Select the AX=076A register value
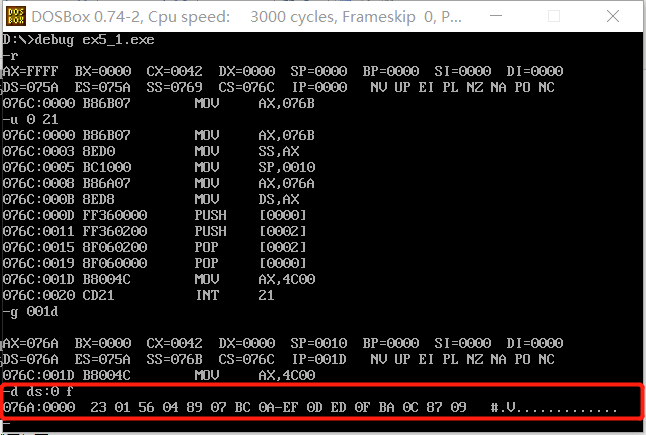The height and width of the screenshot is (435, 646). pos(30,343)
